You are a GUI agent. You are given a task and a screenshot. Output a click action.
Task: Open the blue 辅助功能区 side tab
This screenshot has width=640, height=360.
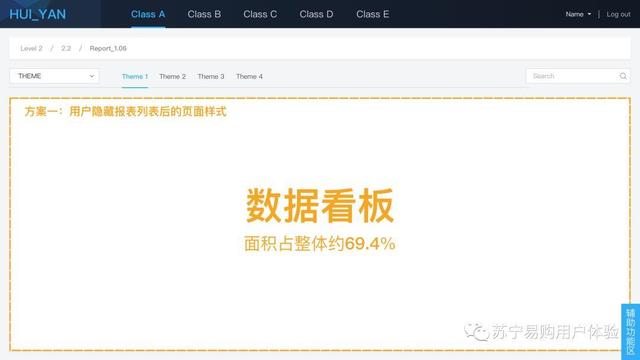(x=631, y=332)
